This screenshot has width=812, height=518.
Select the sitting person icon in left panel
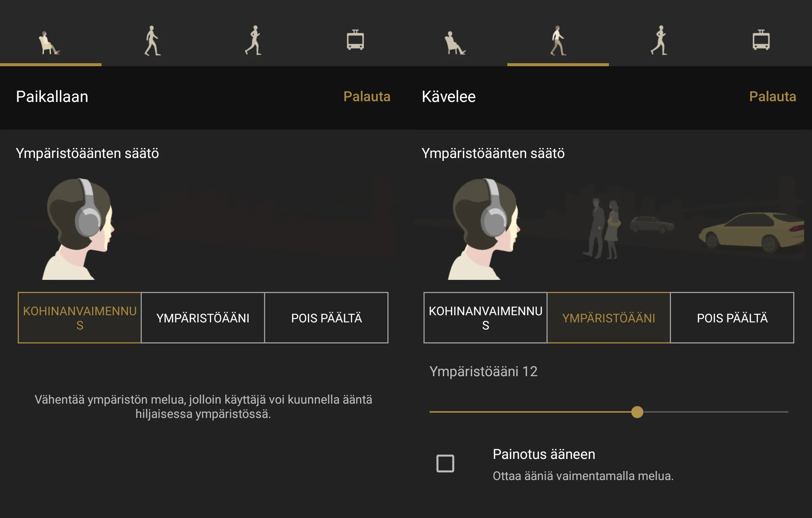50,42
